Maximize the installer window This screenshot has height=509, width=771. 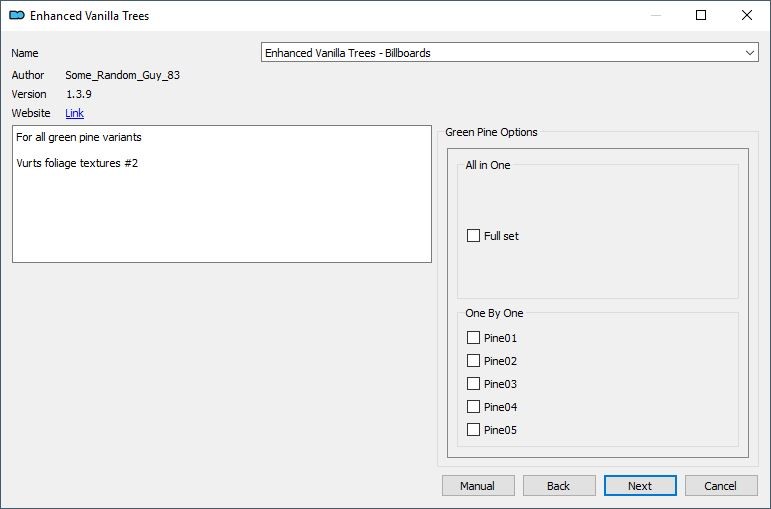[x=701, y=15]
